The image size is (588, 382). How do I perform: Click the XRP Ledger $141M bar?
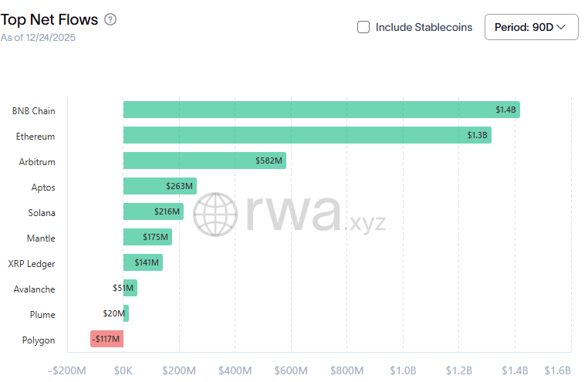(x=143, y=263)
